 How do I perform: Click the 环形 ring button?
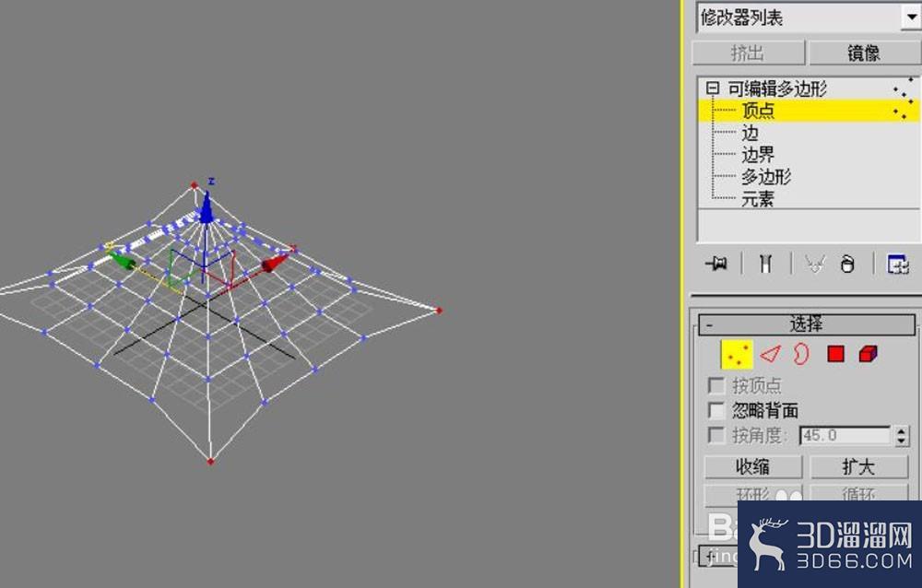click(x=752, y=495)
